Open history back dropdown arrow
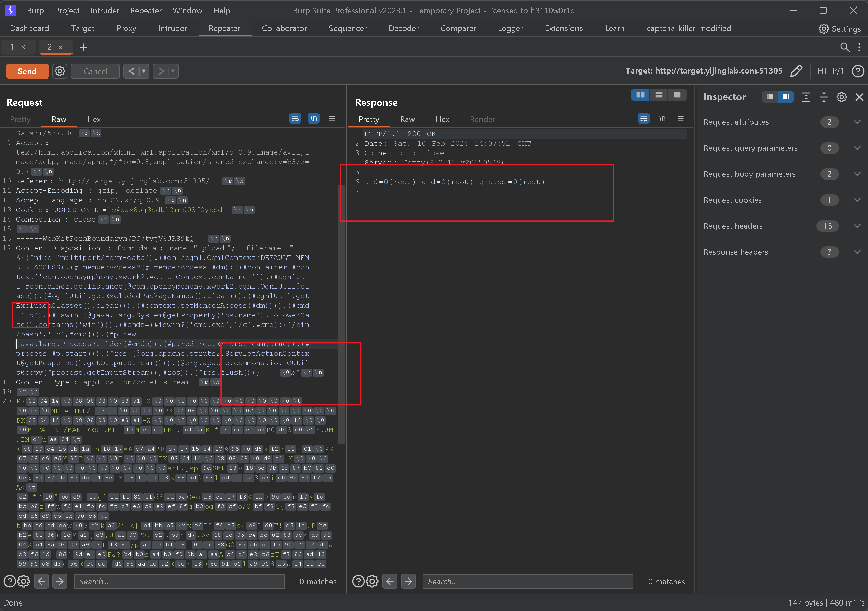Screen dimensions: 868x611 click(x=143, y=71)
